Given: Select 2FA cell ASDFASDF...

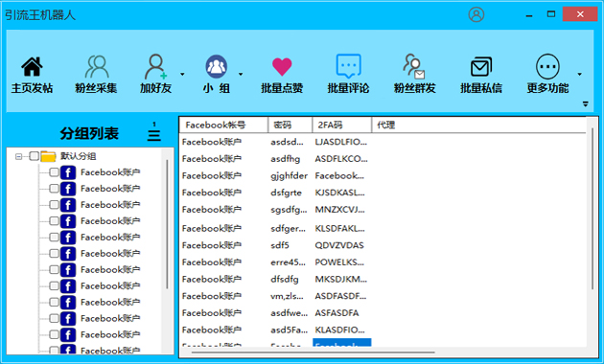Looking at the screenshot, I should 340,296.
